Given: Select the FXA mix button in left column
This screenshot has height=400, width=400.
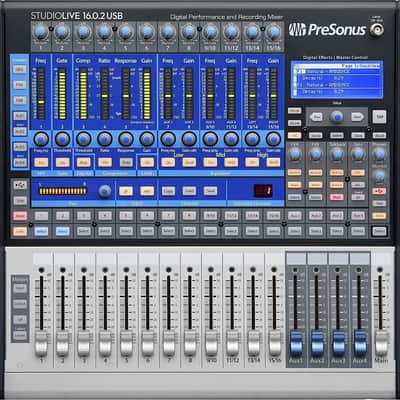Looking at the screenshot, I should [20, 85].
